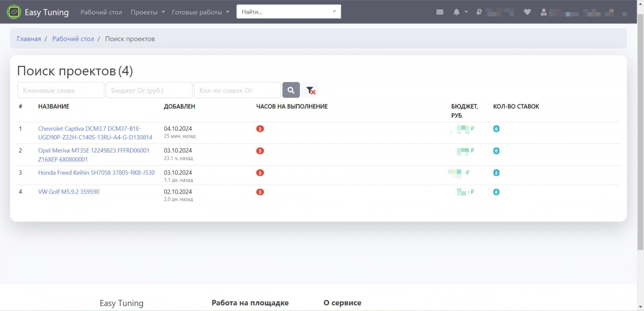
Task: Click the Easy Tuning logo icon
Action: [14, 12]
